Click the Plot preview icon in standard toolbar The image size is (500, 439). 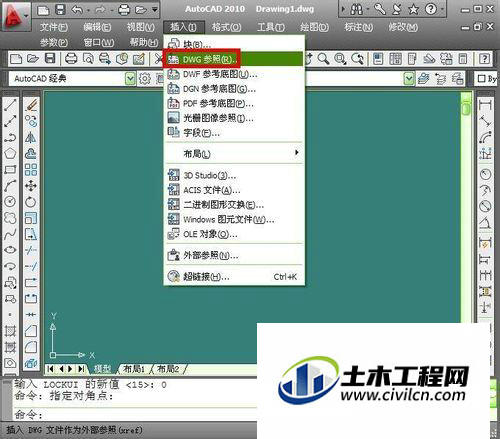[x=88, y=59]
